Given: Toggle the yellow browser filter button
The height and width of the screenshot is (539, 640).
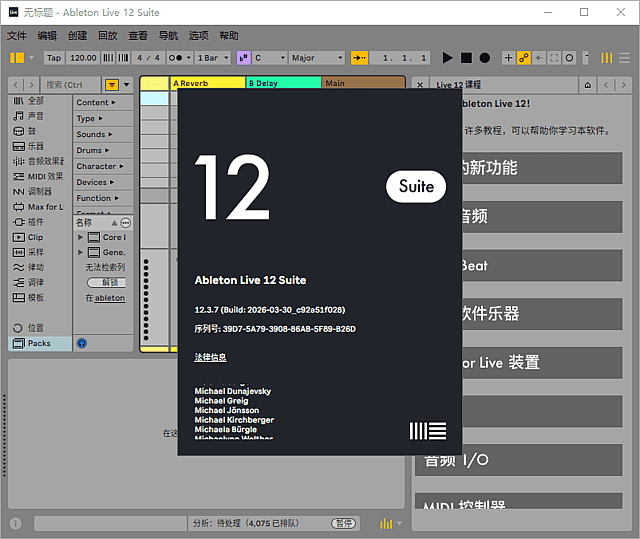Looking at the screenshot, I should tap(112, 85).
